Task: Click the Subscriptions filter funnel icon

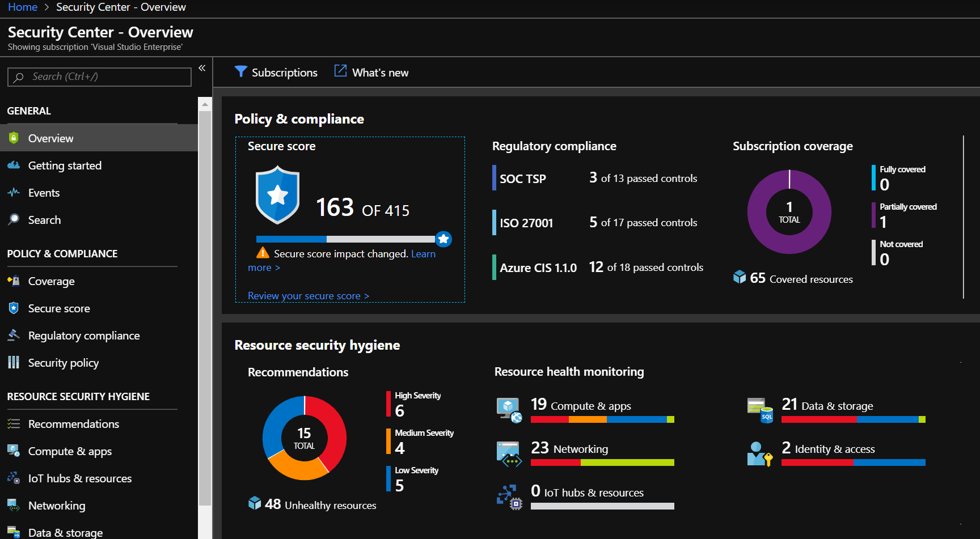Action: tap(240, 71)
